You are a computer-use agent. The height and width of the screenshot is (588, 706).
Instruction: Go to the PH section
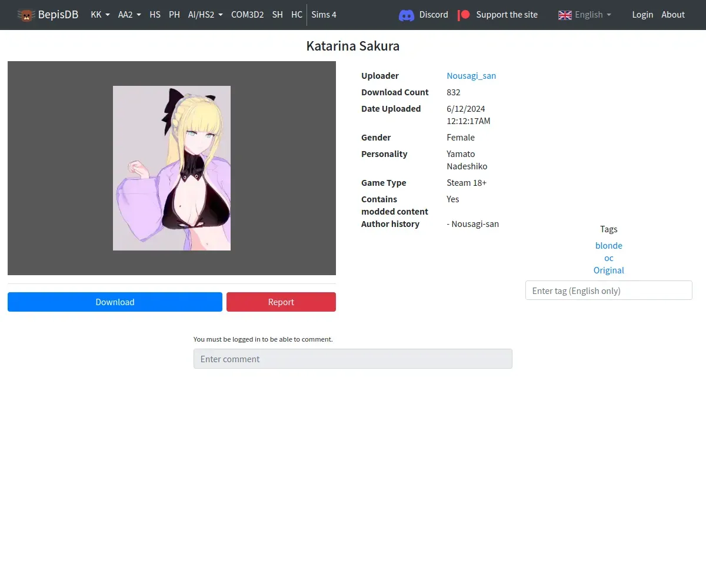(x=174, y=15)
